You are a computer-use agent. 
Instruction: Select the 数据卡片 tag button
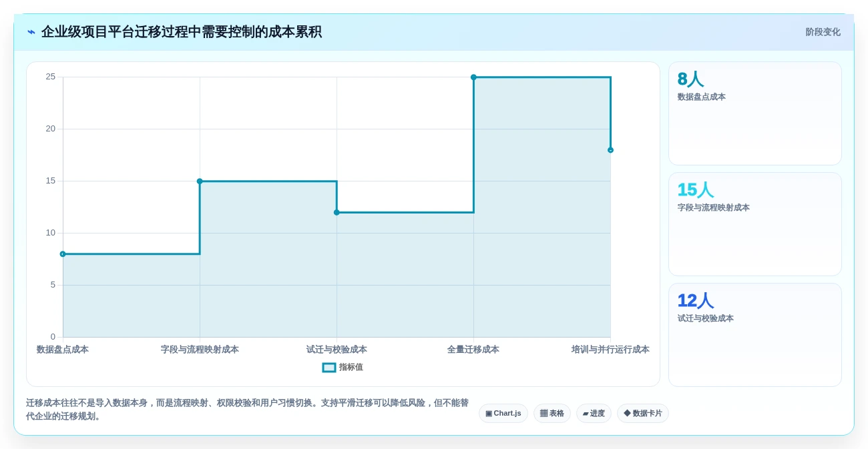[x=643, y=414]
